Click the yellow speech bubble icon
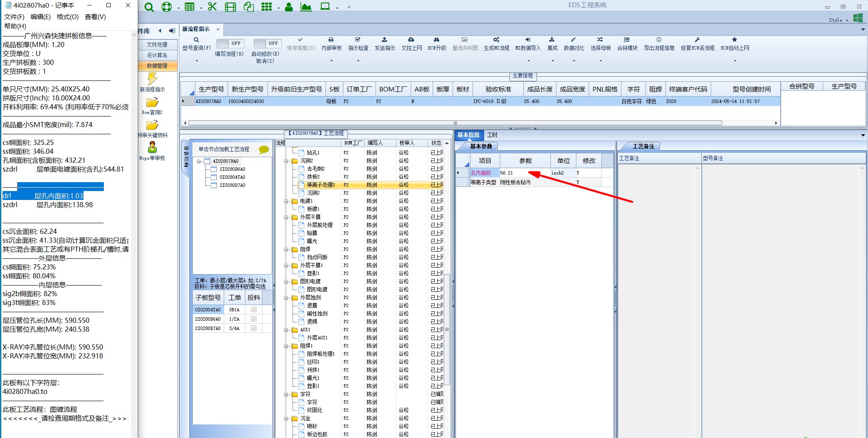 264,150
